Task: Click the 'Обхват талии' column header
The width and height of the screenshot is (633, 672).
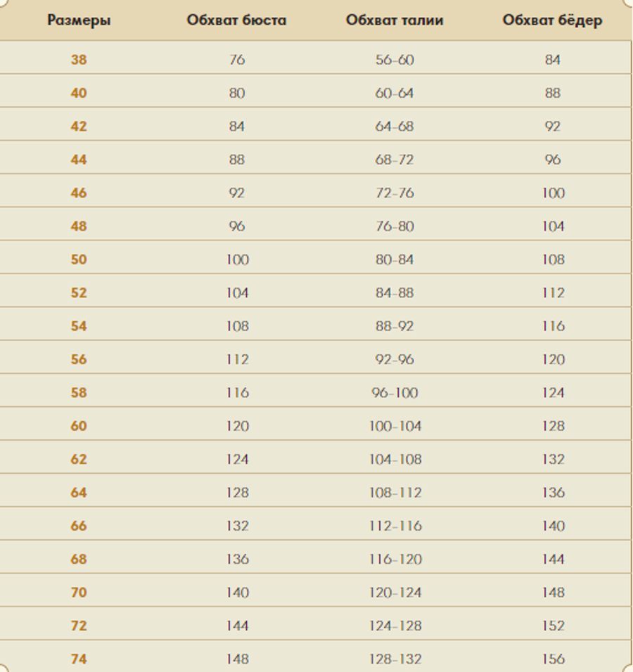Action: pos(395,20)
